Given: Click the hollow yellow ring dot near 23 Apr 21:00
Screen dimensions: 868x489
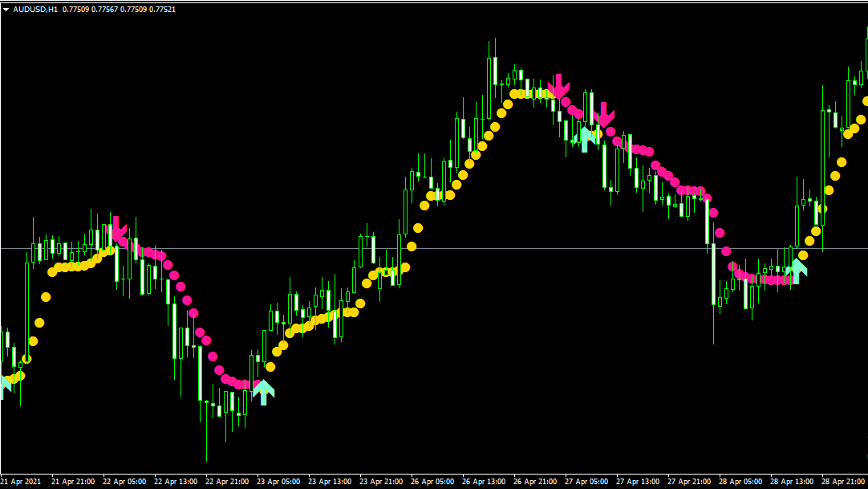Looking at the screenshot, I should click(387, 272).
